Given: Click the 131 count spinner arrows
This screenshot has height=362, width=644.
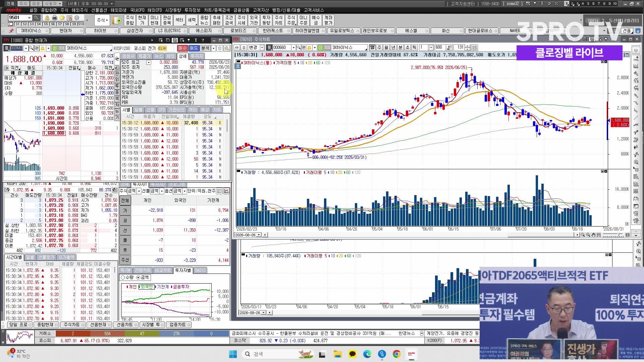Looking at the screenshot, I should click(x=468, y=48).
